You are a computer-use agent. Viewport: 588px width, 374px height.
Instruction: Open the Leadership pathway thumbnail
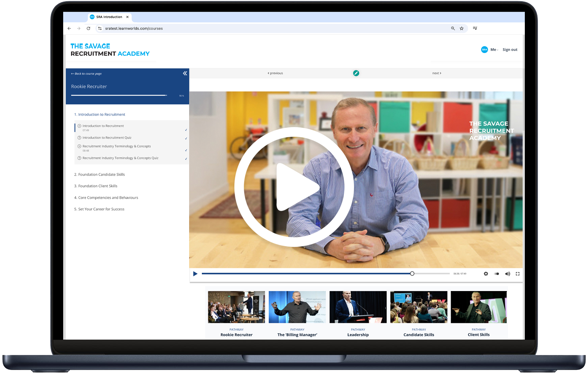(358, 307)
